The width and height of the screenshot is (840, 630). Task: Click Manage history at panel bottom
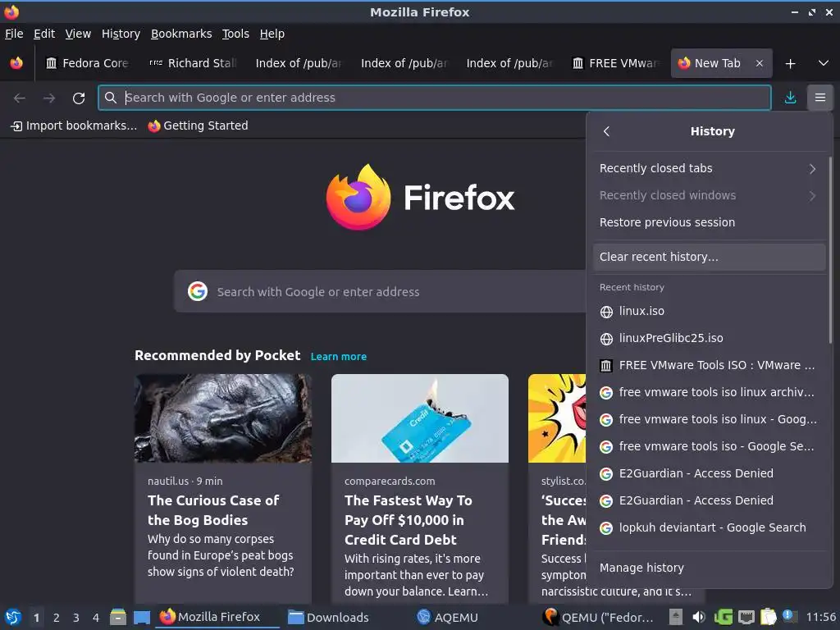(x=709, y=568)
